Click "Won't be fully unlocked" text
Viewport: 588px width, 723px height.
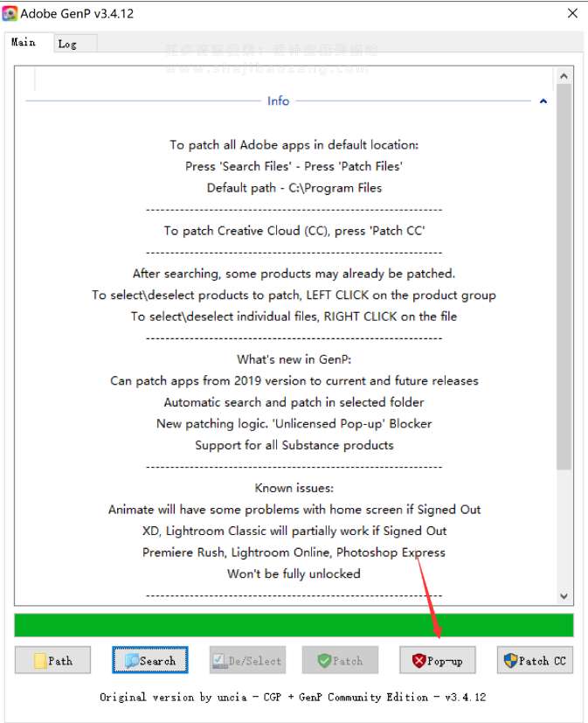point(294,574)
